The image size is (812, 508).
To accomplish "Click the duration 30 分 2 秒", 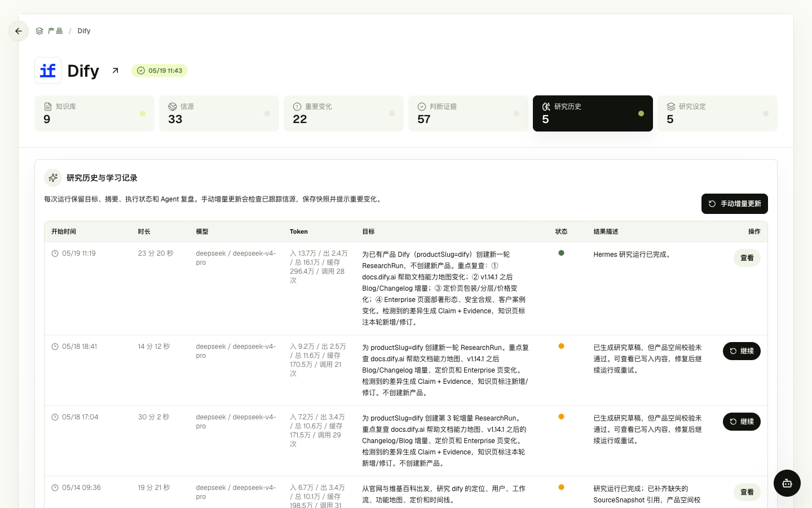I will click(x=153, y=417).
